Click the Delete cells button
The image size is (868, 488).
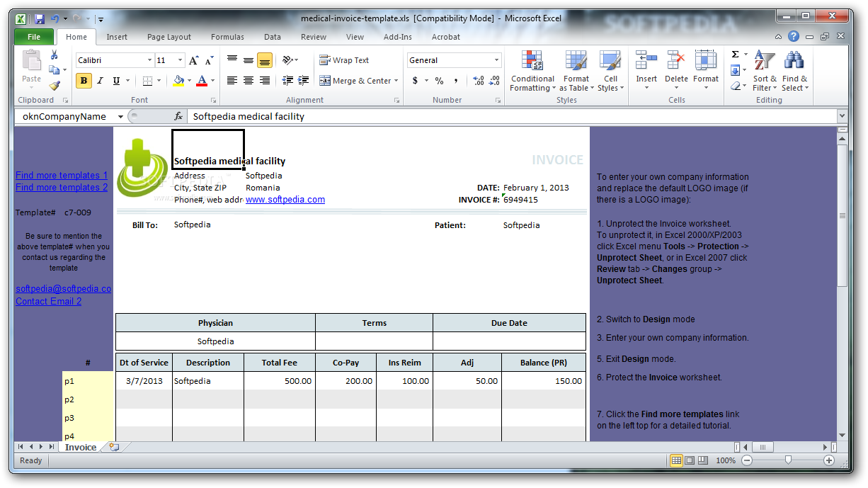(676, 71)
